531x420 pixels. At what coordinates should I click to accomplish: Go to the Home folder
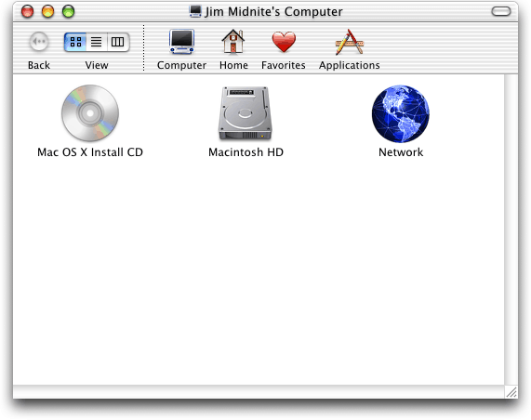pyautogui.click(x=233, y=42)
